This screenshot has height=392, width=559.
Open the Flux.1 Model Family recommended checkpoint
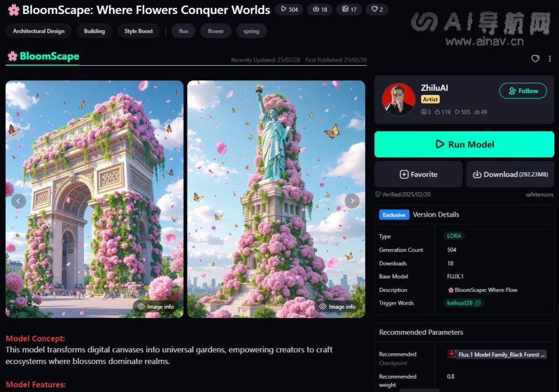(497, 354)
